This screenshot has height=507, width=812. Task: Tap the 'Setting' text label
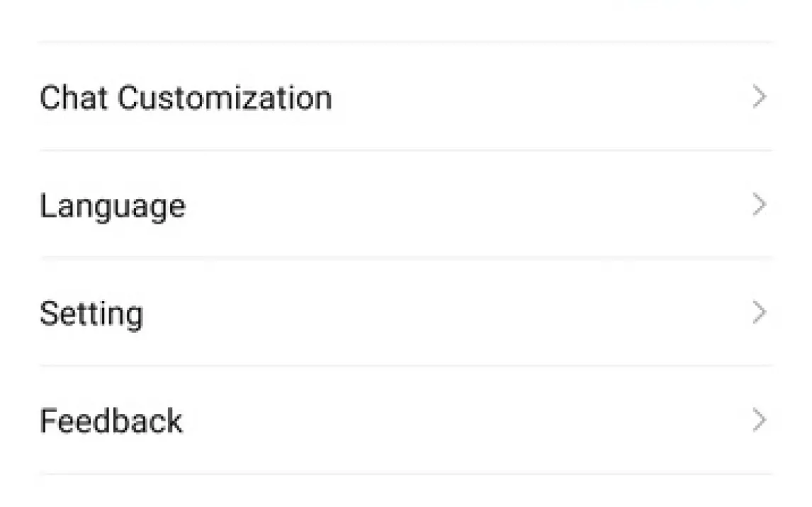(91, 314)
